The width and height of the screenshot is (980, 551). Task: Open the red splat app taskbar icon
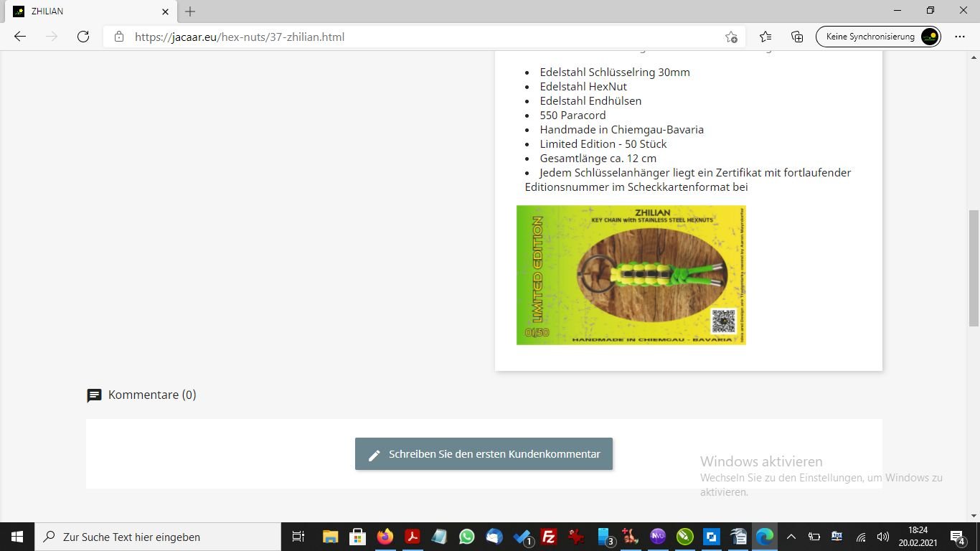pyautogui.click(x=576, y=537)
